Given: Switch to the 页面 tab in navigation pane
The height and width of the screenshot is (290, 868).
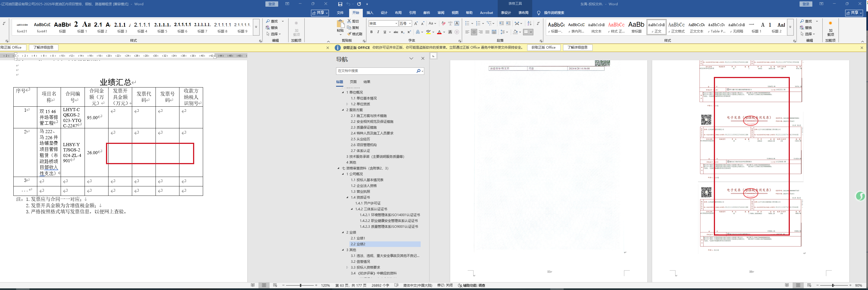Looking at the screenshot, I should 353,82.
